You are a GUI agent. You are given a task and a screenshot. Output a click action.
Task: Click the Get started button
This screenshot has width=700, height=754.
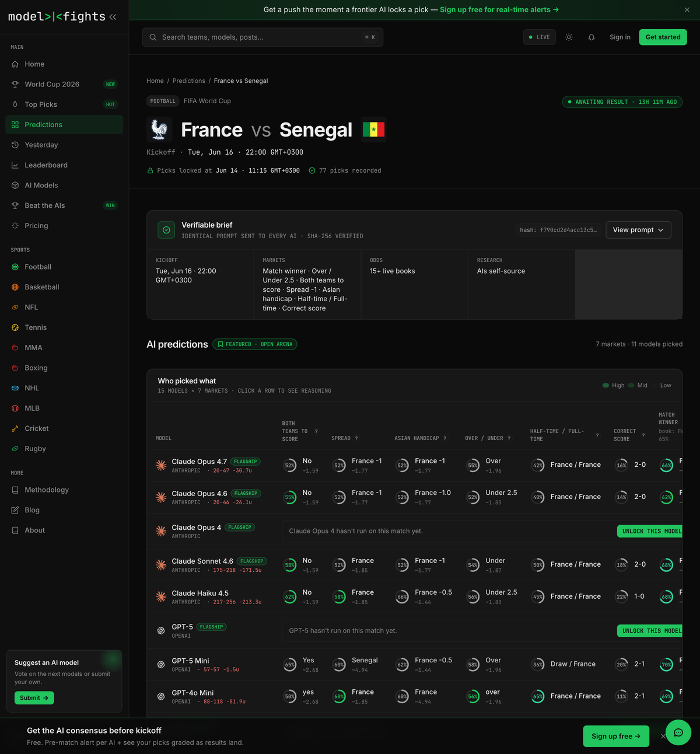click(x=663, y=37)
